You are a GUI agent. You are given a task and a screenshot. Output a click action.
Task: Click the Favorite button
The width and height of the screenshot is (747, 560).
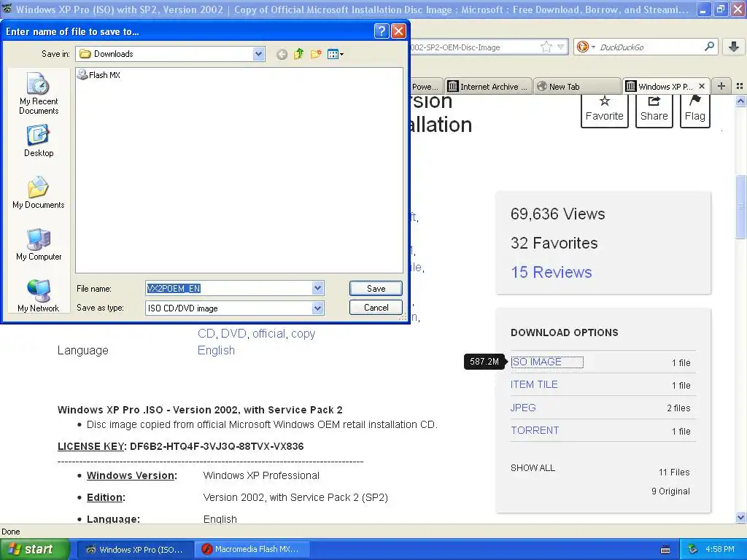tap(604, 111)
